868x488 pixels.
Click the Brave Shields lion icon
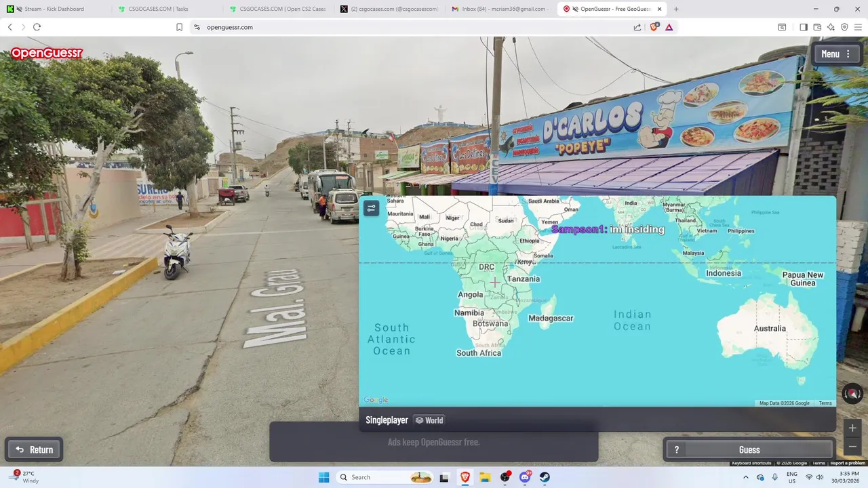tap(654, 27)
